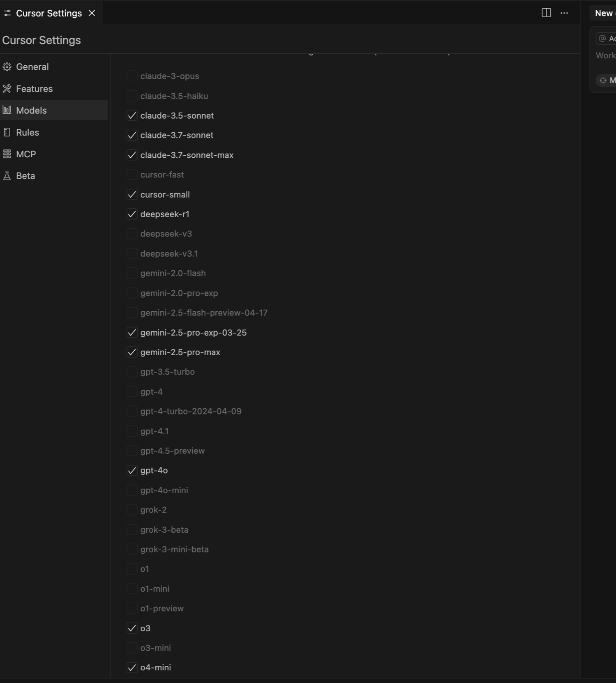Viewport: 616px width, 683px height.
Task: Enable deepseek-v3 model checkbox
Action: point(132,234)
